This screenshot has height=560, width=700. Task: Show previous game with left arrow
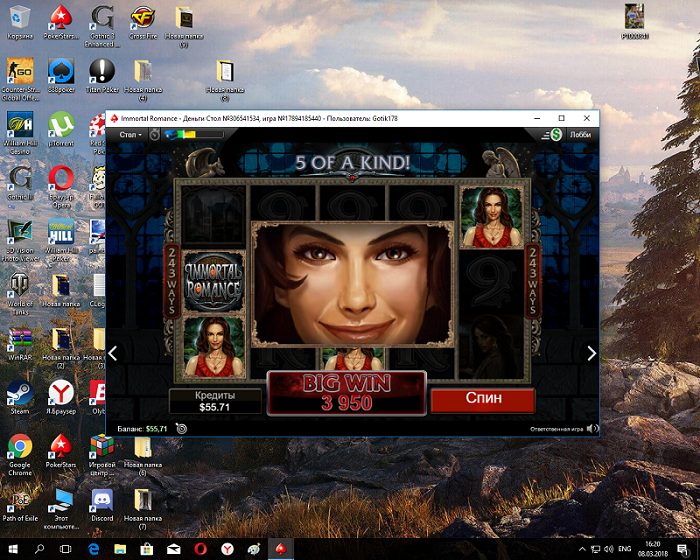click(x=113, y=353)
